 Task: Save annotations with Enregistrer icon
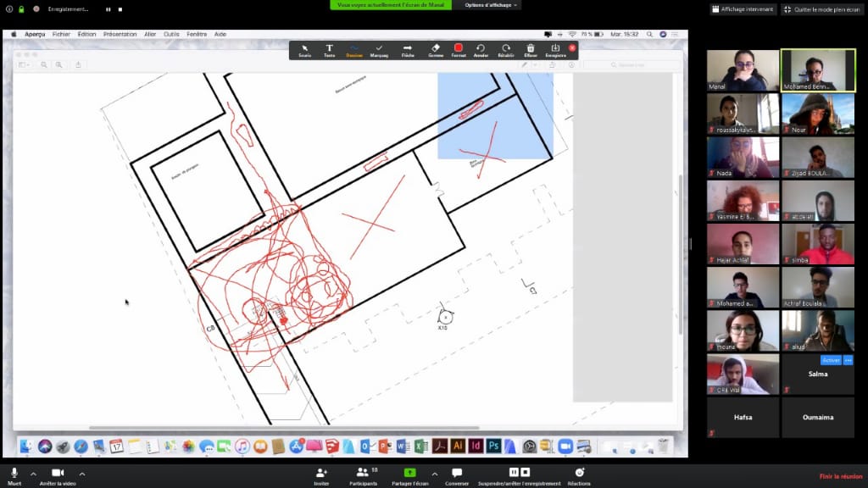(x=555, y=50)
